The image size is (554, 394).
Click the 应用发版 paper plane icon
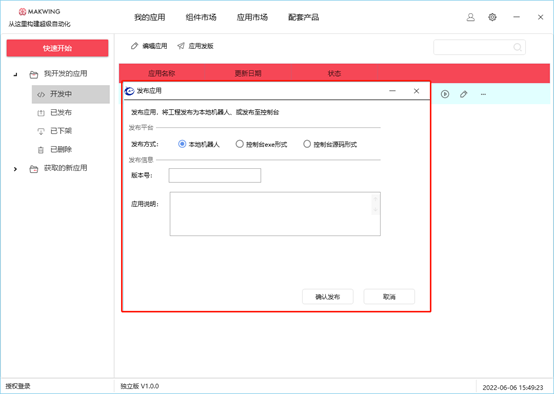[181, 46]
